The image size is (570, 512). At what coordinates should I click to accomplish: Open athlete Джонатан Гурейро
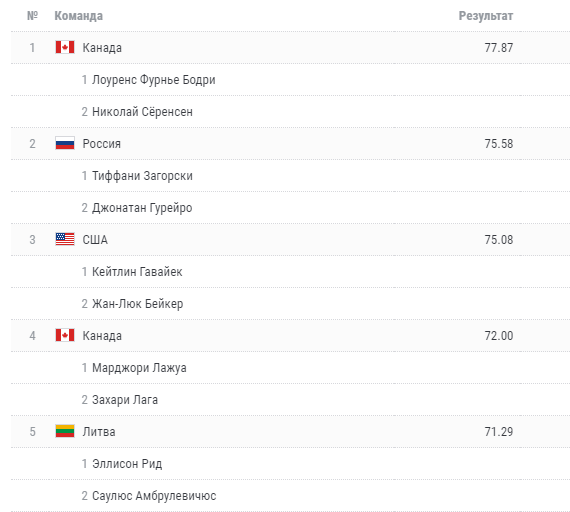pos(142,208)
